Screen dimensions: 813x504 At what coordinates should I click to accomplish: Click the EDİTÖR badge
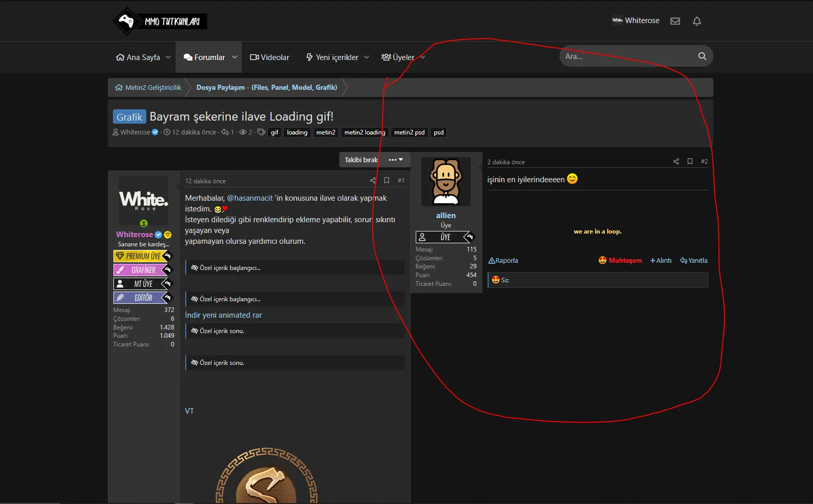(x=143, y=298)
